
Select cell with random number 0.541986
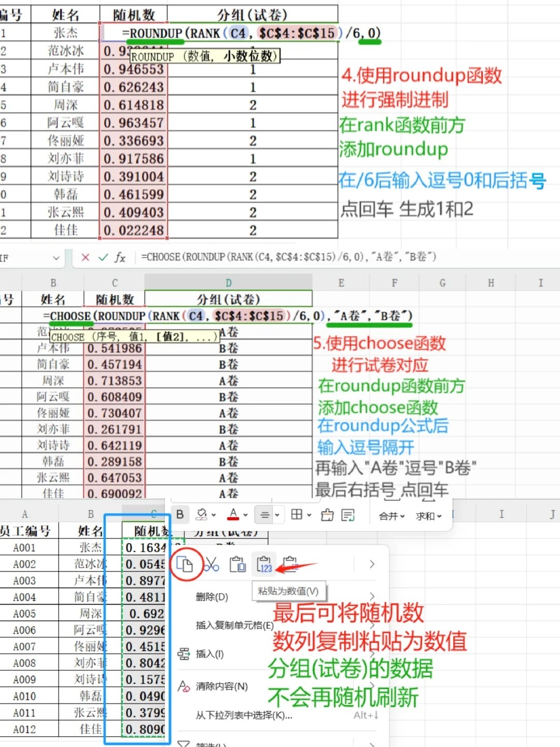pos(114,348)
